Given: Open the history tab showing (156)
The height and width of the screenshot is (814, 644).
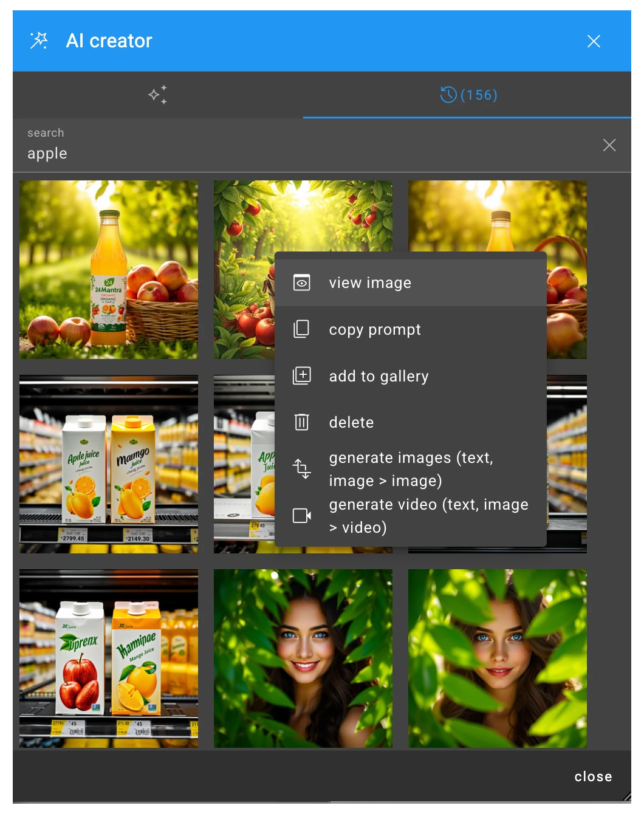Looking at the screenshot, I should coord(467,95).
